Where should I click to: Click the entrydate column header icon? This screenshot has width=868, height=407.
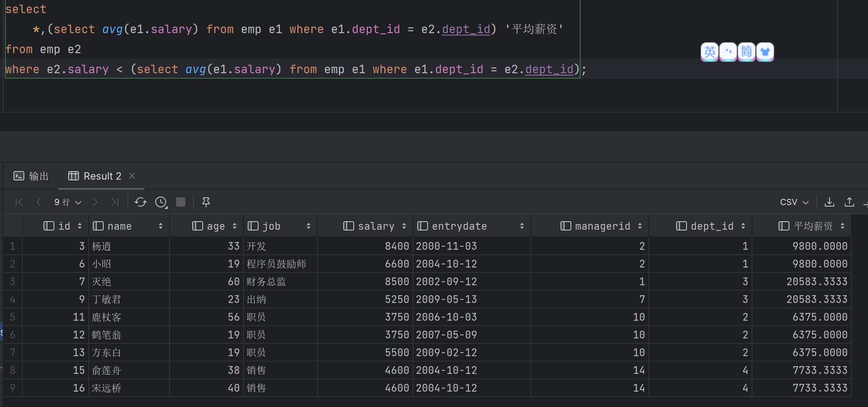point(423,226)
